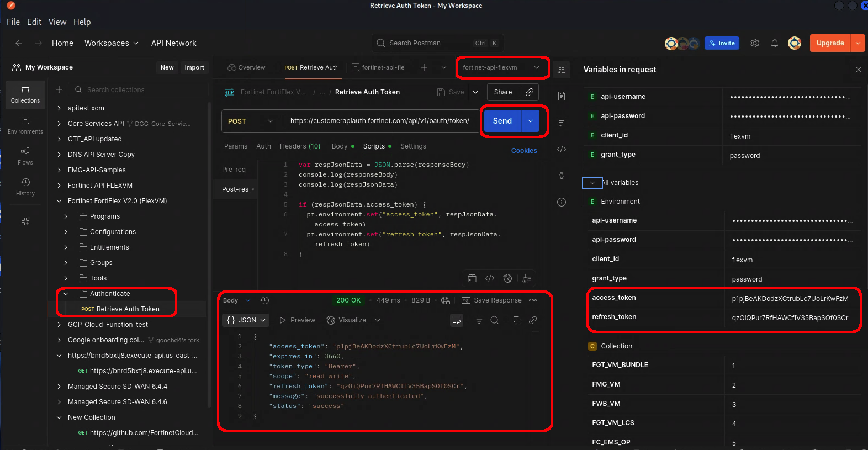Click the request URL field
This screenshot has width=868, height=450.
point(380,121)
